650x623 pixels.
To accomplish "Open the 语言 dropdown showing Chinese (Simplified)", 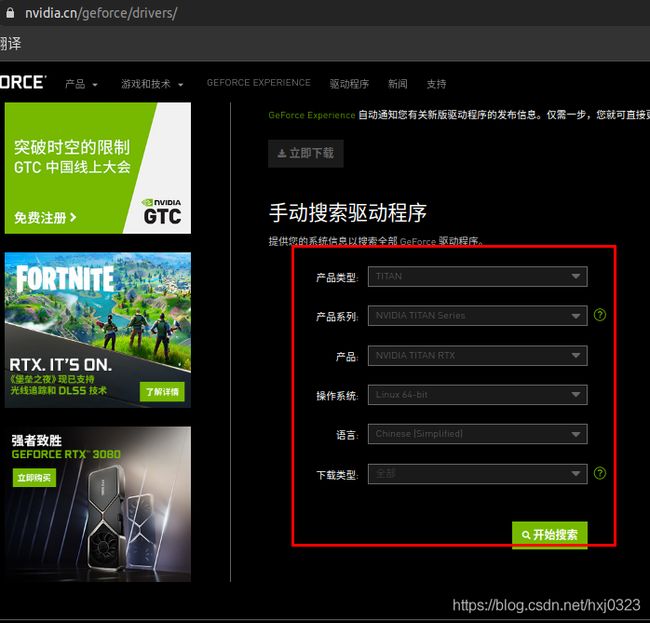I will [x=477, y=434].
